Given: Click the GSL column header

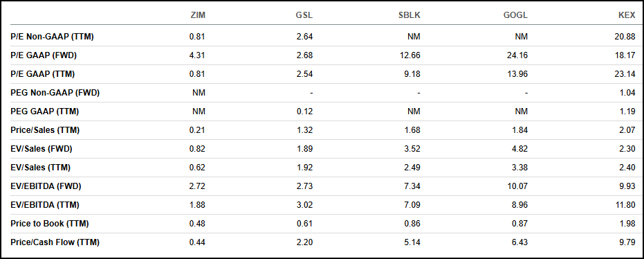Looking at the screenshot, I should tap(306, 16).
